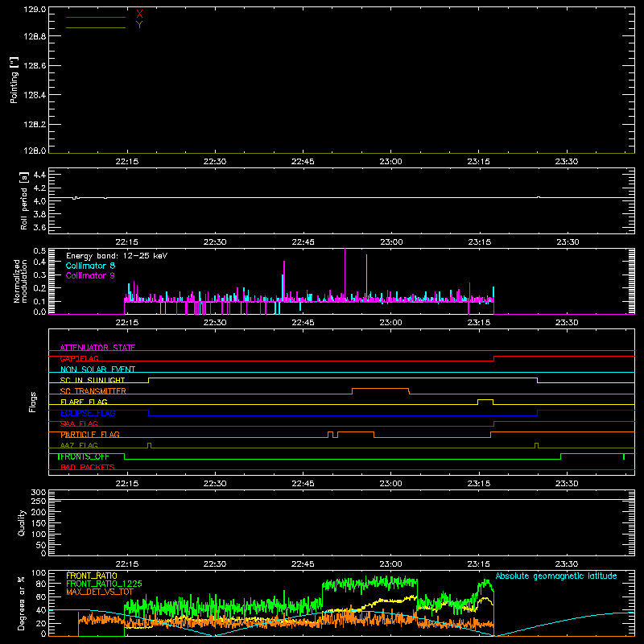Click the FLARE_FLAG label
This screenshot has width=644, height=644.
click(x=84, y=402)
